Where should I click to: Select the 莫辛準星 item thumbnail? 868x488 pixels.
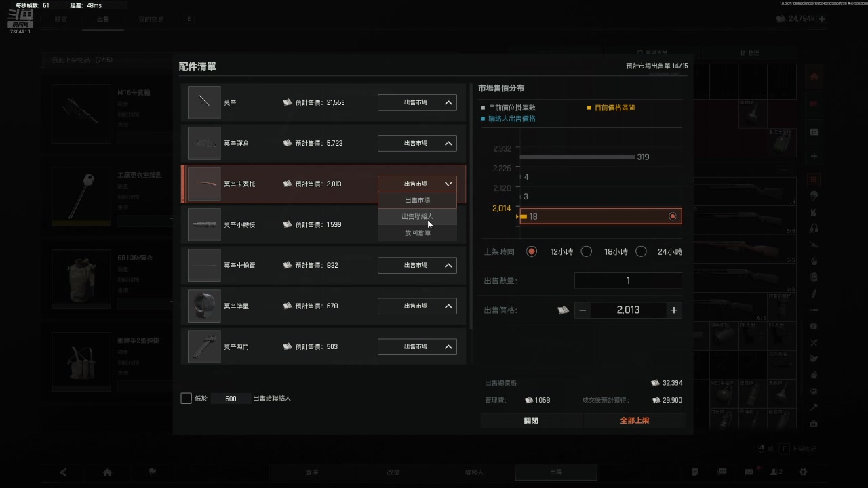coord(204,306)
